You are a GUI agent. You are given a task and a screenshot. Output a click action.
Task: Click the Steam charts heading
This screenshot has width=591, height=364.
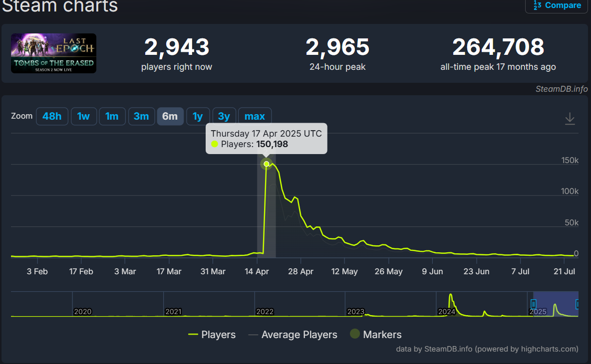point(60,6)
